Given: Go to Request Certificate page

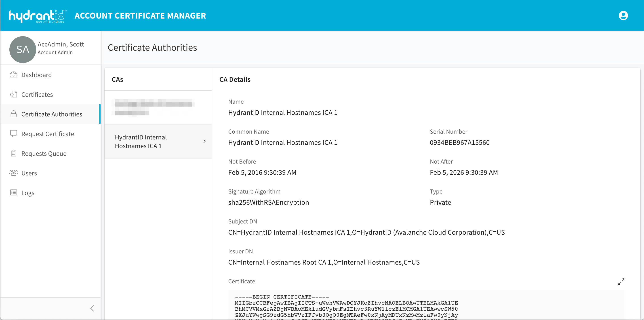Looking at the screenshot, I should tap(51, 133).
